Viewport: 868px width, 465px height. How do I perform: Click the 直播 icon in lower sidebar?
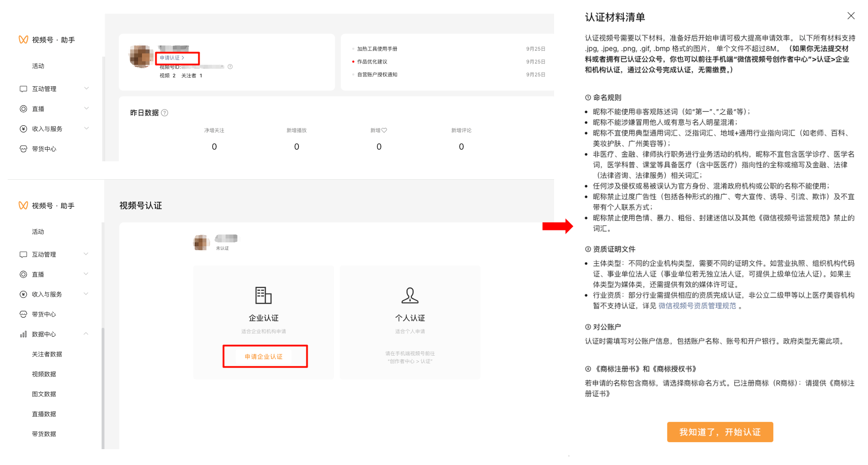coord(23,275)
